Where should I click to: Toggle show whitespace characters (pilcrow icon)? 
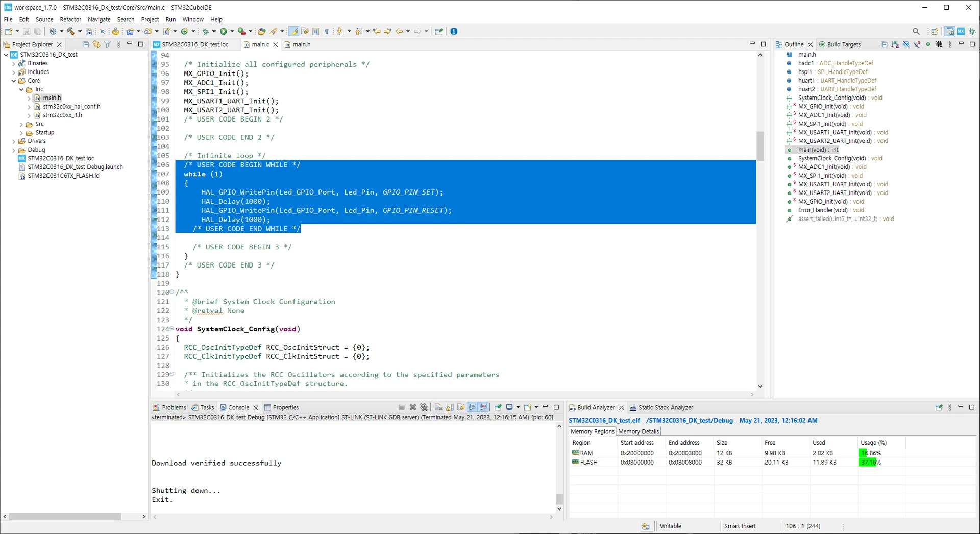click(327, 32)
